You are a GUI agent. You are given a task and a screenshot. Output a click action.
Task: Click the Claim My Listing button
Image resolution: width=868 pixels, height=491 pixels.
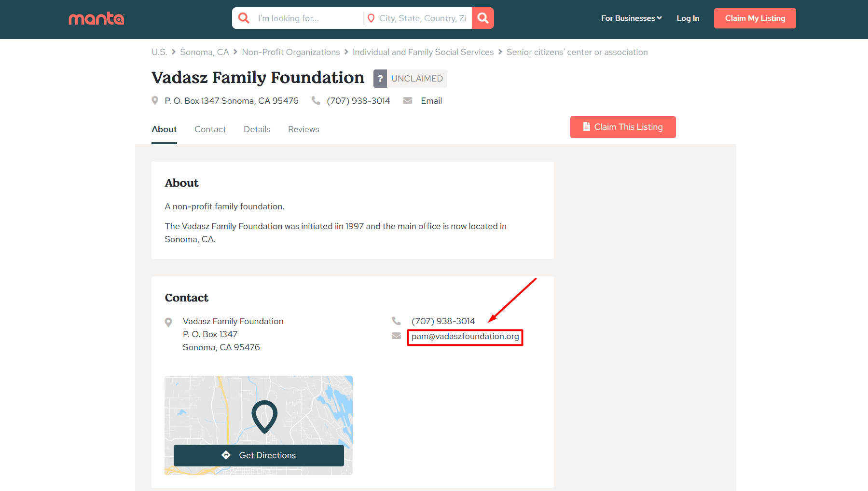point(755,18)
